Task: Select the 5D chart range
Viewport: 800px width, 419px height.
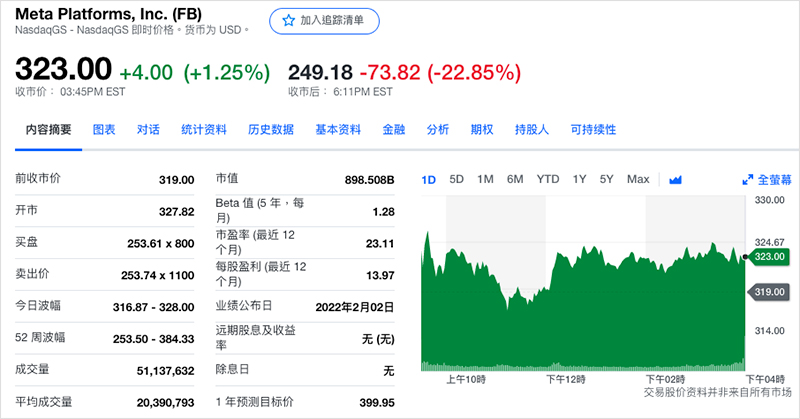Action: point(456,180)
